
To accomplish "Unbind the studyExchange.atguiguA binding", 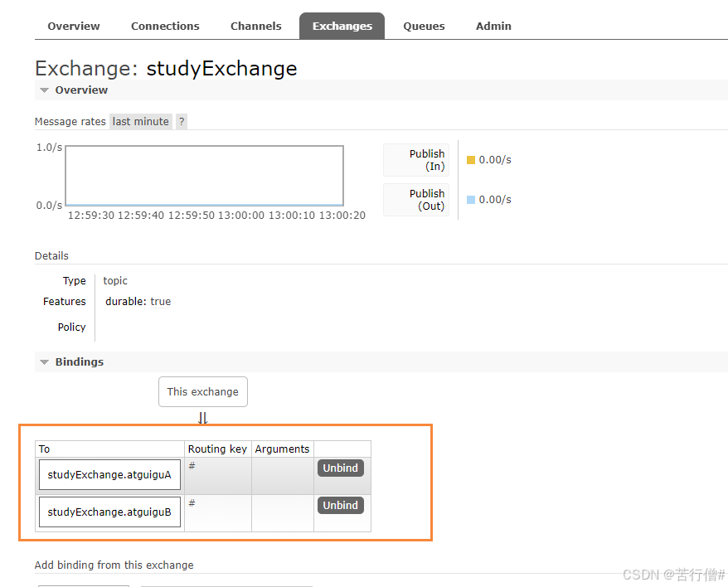I will [x=340, y=468].
